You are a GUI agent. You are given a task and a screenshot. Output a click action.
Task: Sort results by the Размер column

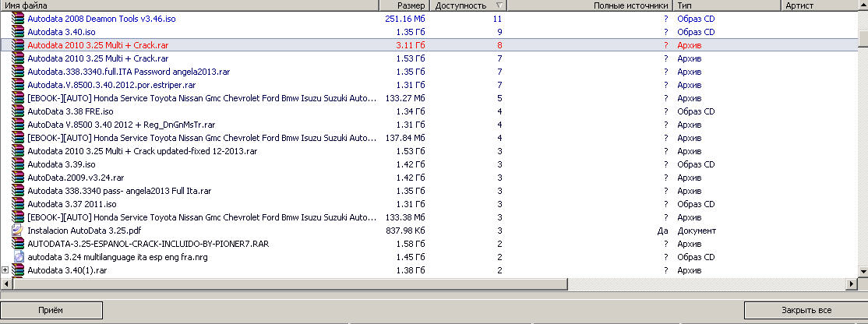(404, 5)
